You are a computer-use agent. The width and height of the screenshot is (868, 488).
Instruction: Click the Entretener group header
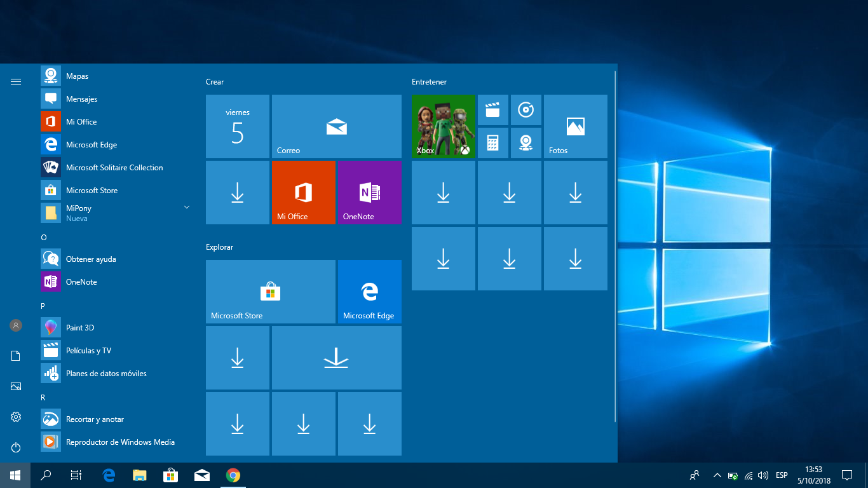(x=429, y=82)
